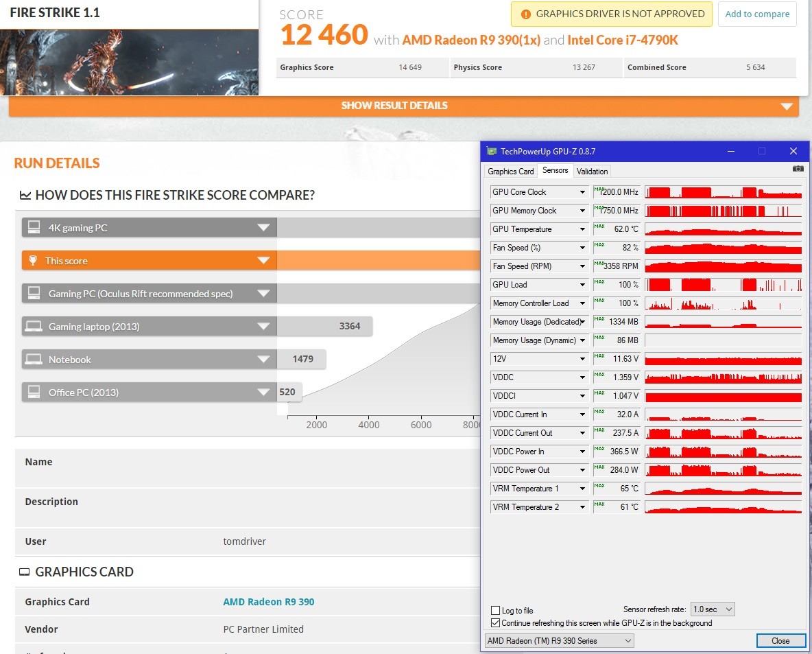This screenshot has height=654, width=812.
Task: Click the monitor icon beside Graphics Card heading
Action: 24,572
